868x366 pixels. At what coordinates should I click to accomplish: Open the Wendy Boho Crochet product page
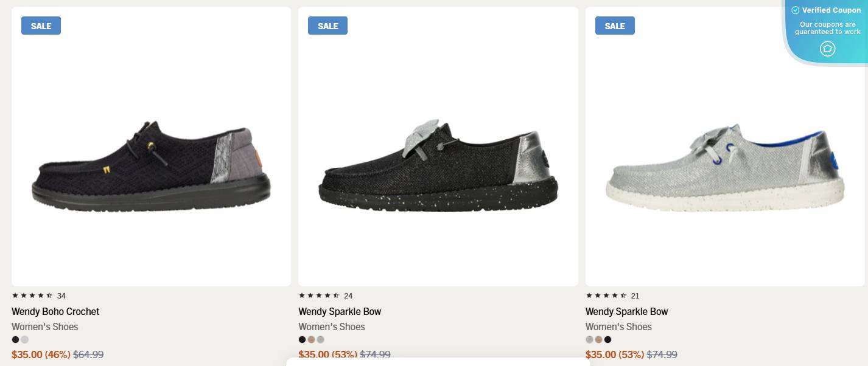coord(54,311)
